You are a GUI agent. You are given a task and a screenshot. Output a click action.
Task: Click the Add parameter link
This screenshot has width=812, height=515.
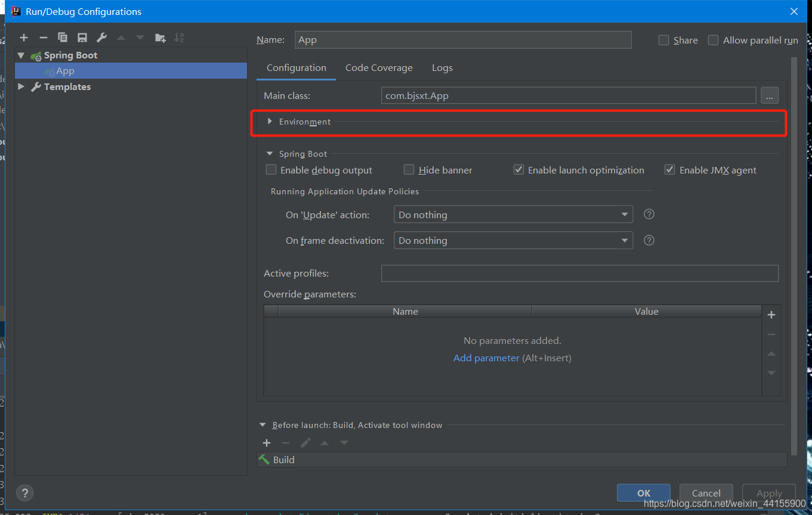point(486,358)
